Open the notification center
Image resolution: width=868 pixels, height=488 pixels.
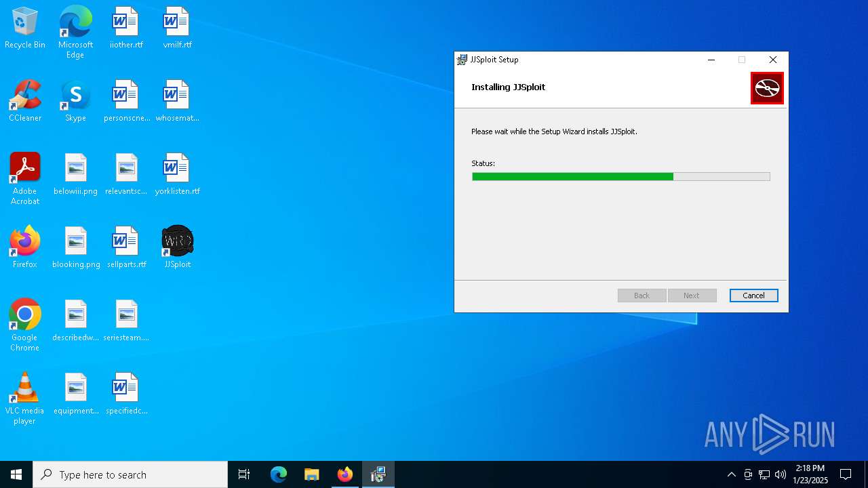[x=846, y=474]
